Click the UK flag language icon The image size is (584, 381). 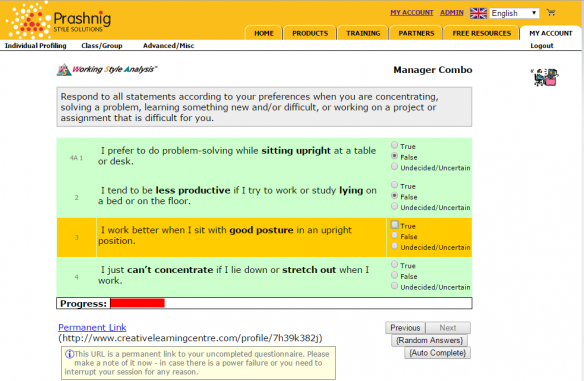click(x=478, y=13)
